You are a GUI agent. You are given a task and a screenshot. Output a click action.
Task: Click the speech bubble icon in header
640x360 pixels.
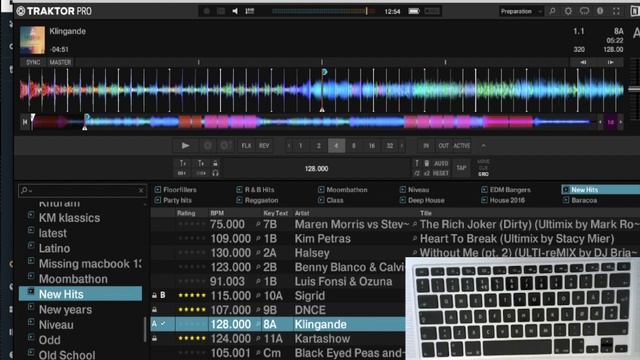(584, 11)
